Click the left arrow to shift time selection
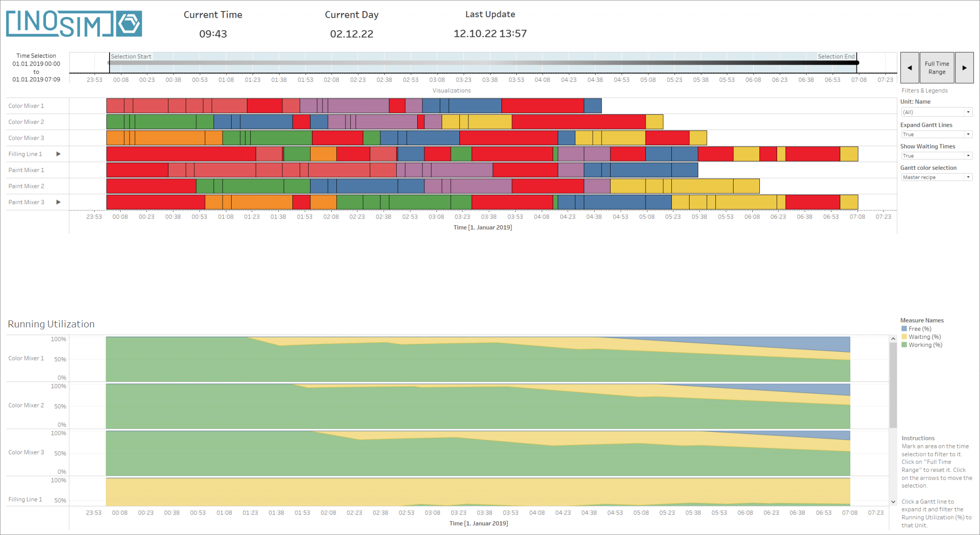This screenshot has width=980, height=535. coord(910,67)
